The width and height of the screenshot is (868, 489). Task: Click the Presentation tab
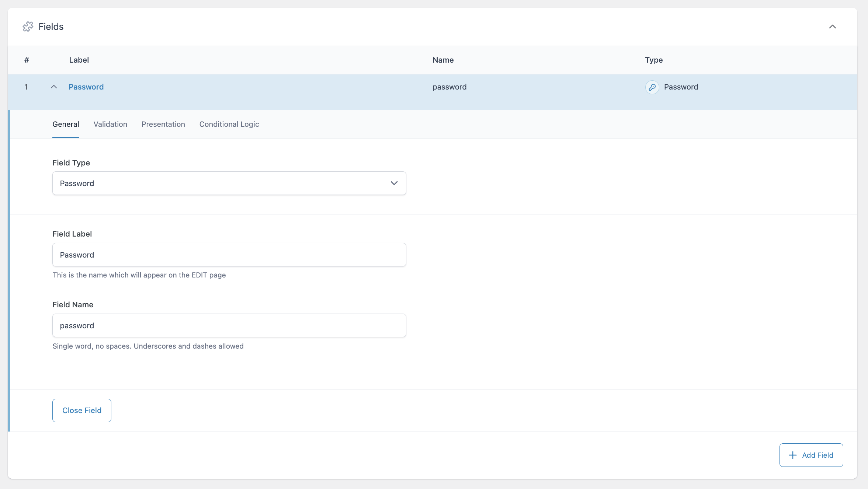click(x=163, y=124)
